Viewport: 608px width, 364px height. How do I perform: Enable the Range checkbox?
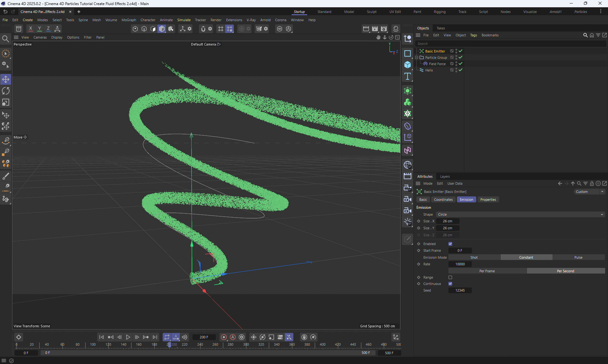[x=450, y=277]
